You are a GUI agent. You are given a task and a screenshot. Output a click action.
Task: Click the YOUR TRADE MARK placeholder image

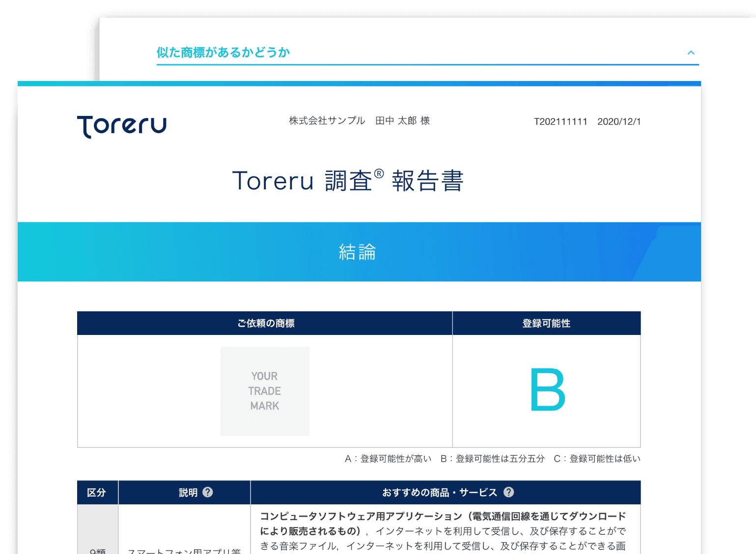click(x=265, y=391)
